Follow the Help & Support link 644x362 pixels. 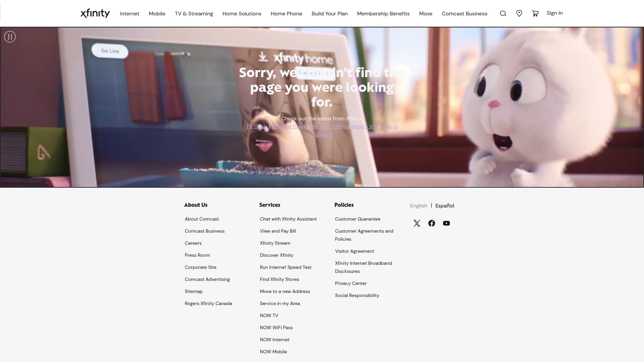(x=389, y=127)
